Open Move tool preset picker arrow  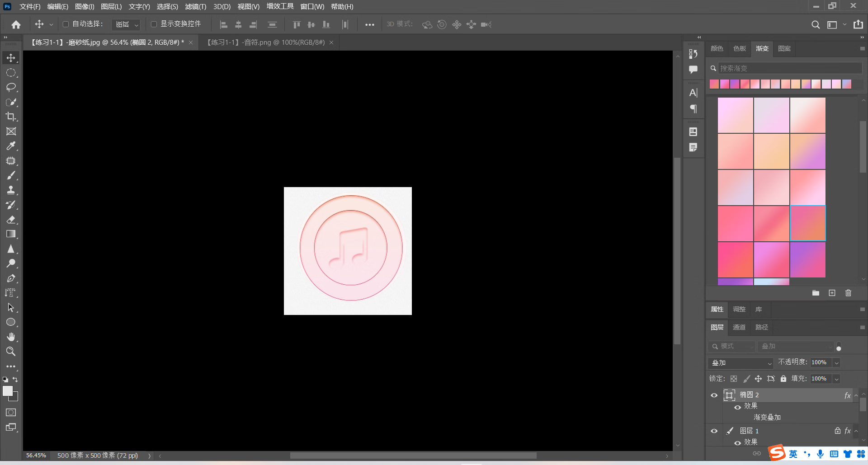click(51, 25)
